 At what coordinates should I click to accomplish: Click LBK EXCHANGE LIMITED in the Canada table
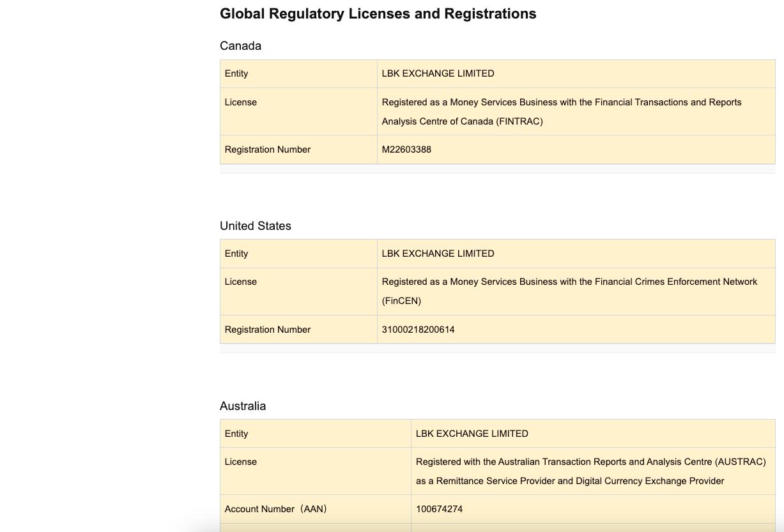[x=438, y=73]
